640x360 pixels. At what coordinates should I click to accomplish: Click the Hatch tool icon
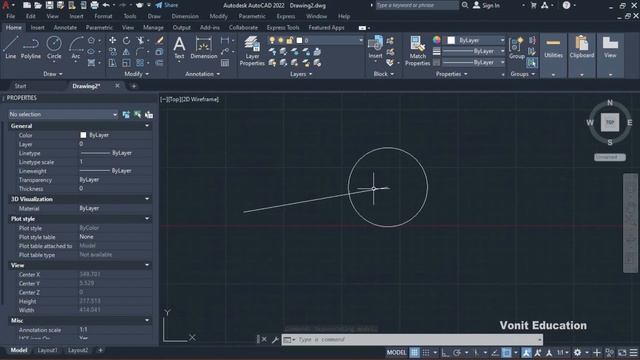tap(91, 63)
